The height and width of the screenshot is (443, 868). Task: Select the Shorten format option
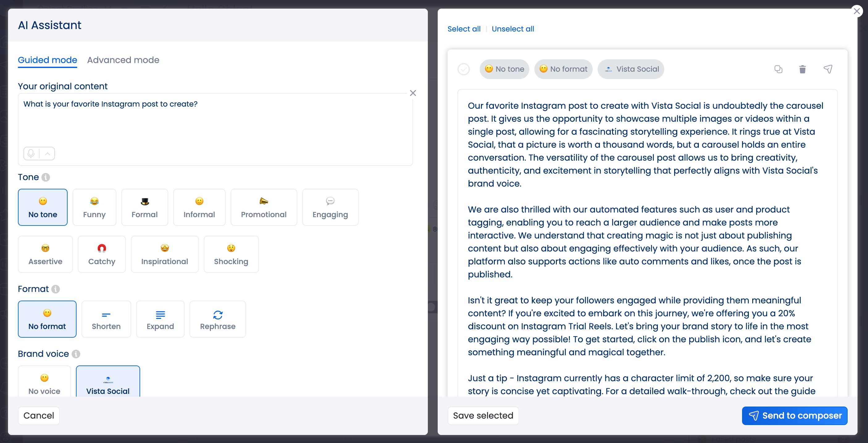point(106,319)
